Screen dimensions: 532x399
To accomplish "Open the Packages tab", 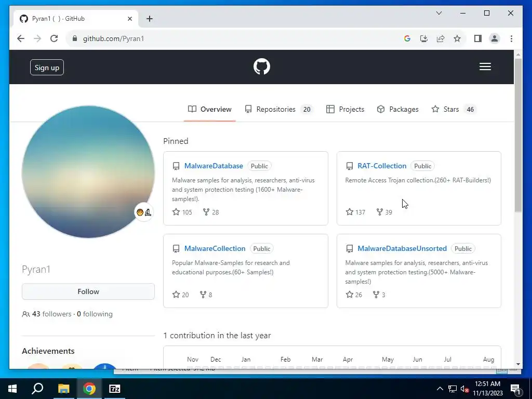I will point(397,109).
